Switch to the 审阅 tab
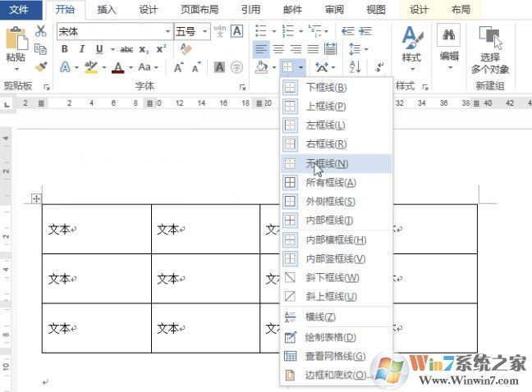 tap(334, 10)
